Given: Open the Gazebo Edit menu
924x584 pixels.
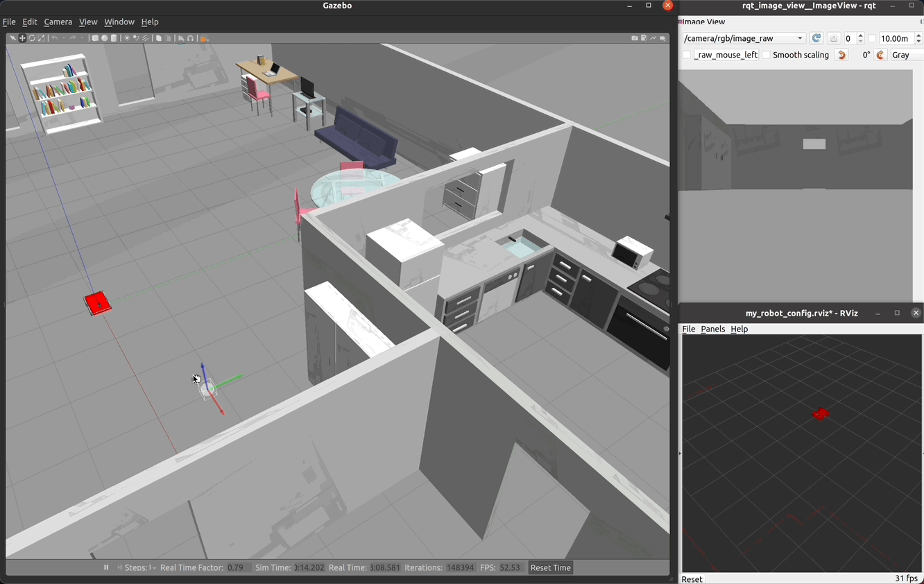Looking at the screenshot, I should pos(29,22).
